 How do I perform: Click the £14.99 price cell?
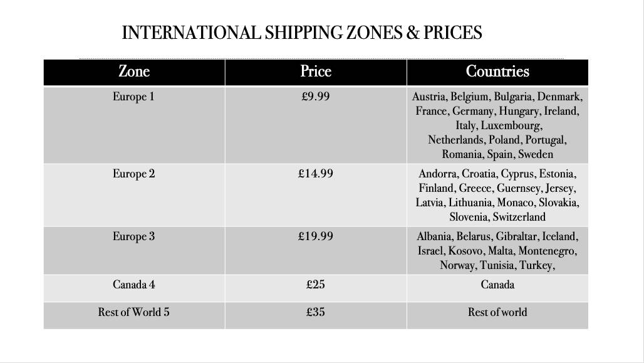coord(316,195)
